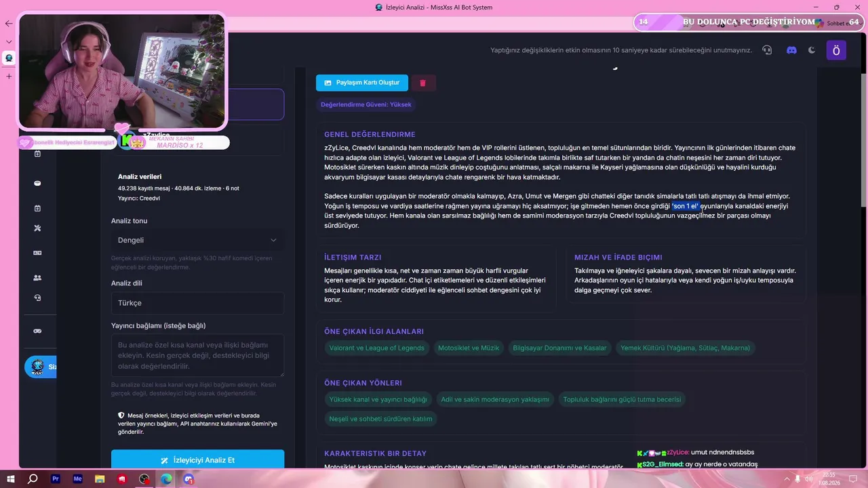Viewport: 868px width, 488px height.
Task: Open Microsoft Edge from the taskbar
Action: [166, 479]
